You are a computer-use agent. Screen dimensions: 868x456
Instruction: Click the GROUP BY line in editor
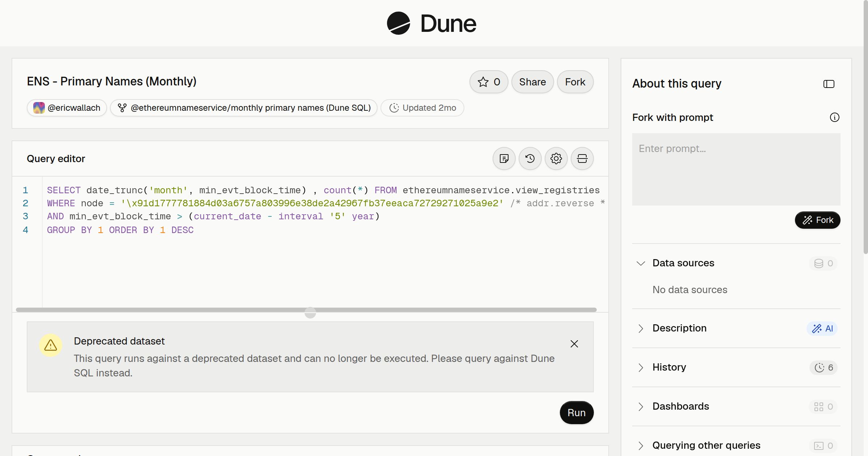(120, 230)
